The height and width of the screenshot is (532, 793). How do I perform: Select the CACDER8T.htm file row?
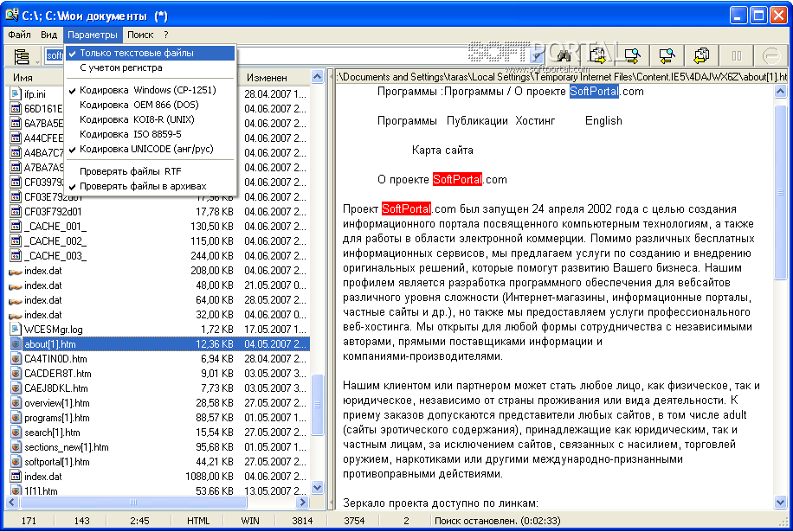158,374
